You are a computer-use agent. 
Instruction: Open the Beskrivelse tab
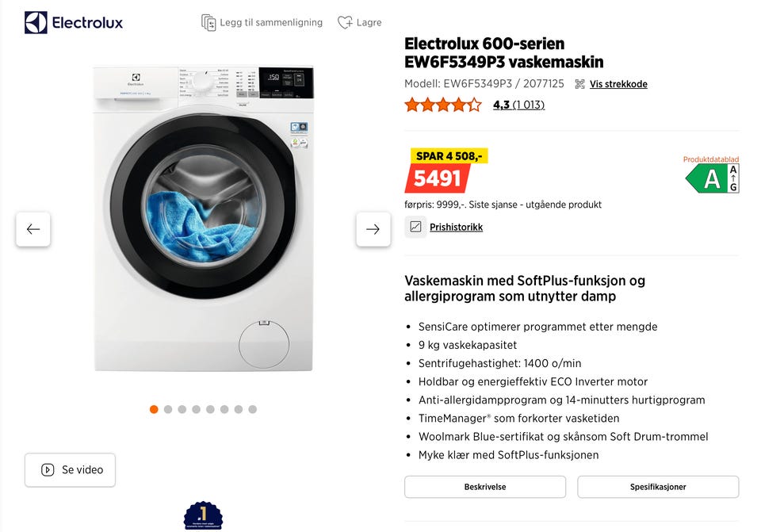[484, 487]
